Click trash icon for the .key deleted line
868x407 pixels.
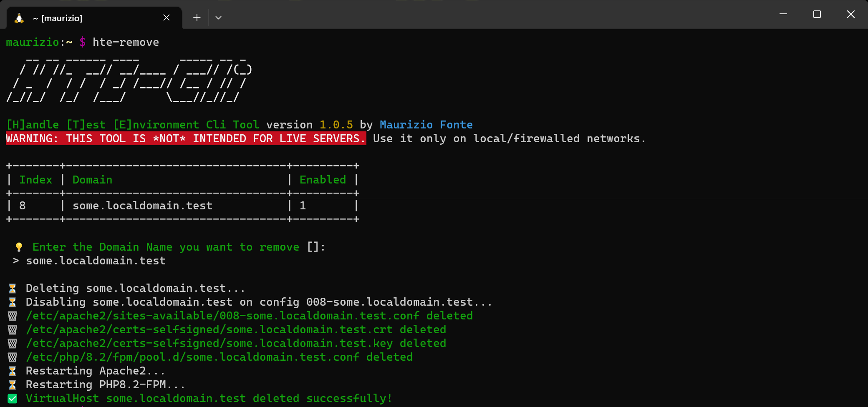click(x=13, y=344)
